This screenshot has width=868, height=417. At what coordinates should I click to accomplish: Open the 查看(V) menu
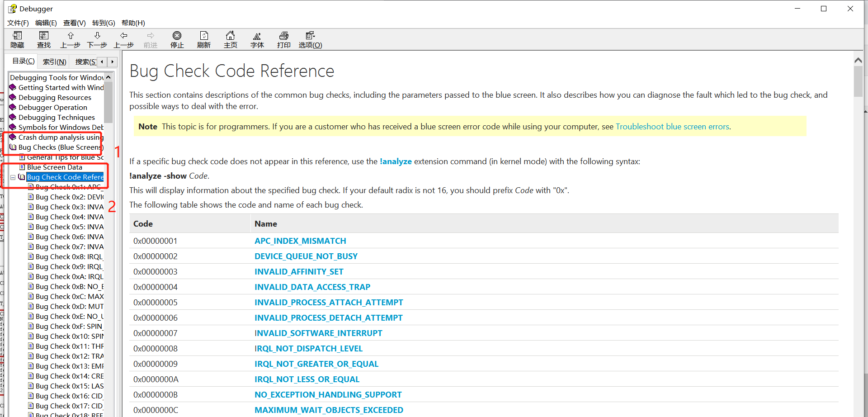coord(74,23)
